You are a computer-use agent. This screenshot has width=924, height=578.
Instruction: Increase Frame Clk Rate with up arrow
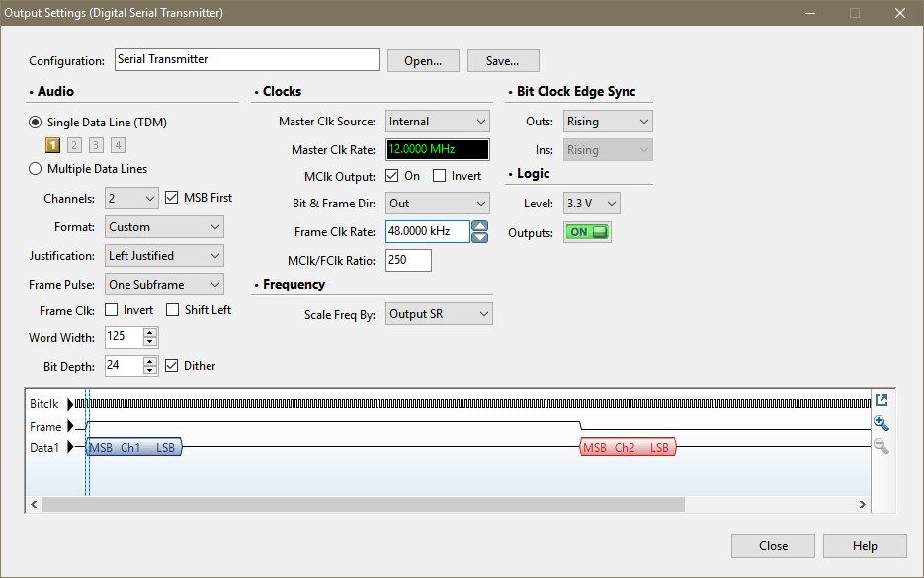(479, 226)
